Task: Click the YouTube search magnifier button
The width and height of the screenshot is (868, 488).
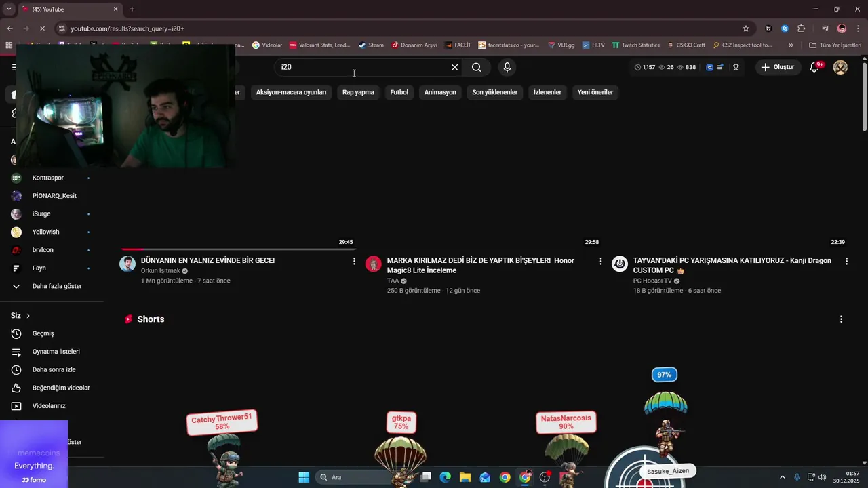Action: [477, 67]
